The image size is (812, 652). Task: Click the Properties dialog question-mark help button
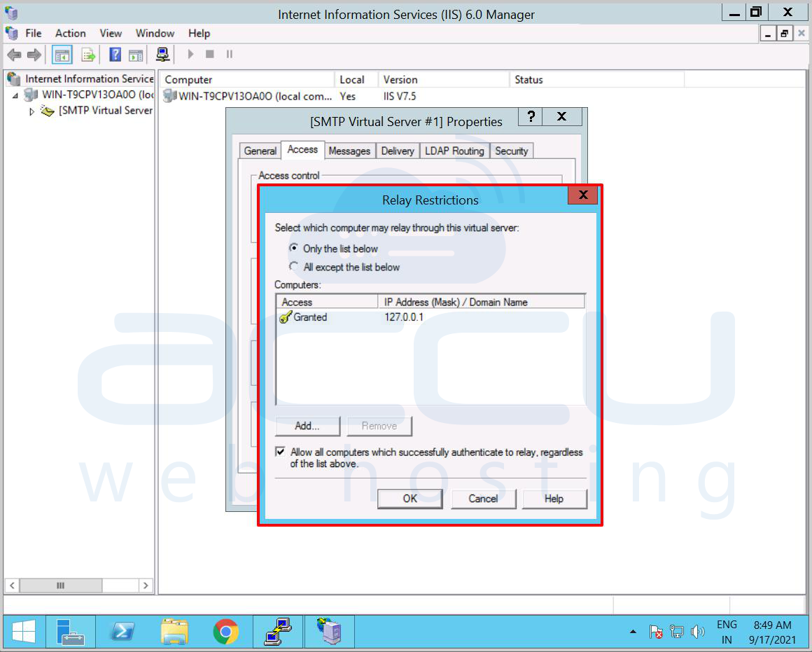click(x=531, y=117)
